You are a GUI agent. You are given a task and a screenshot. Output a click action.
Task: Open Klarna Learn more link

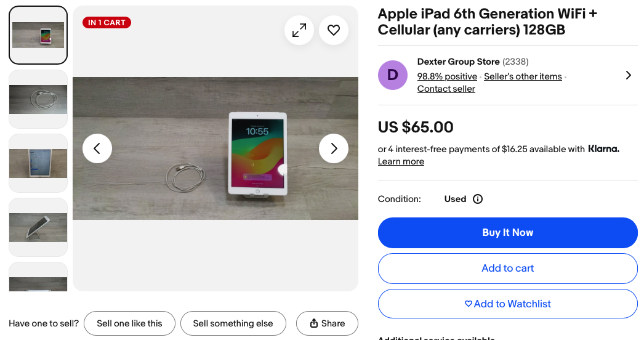(401, 161)
